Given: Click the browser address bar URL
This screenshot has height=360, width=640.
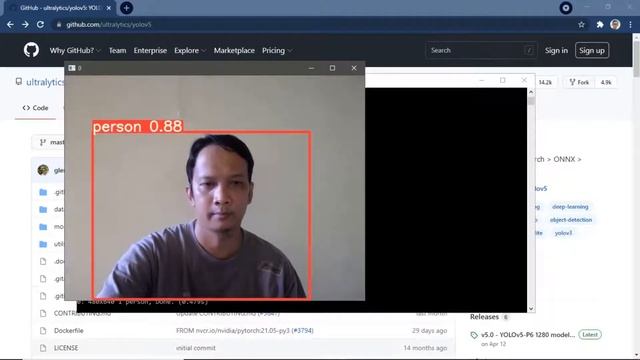Looking at the screenshot, I should (109, 24).
